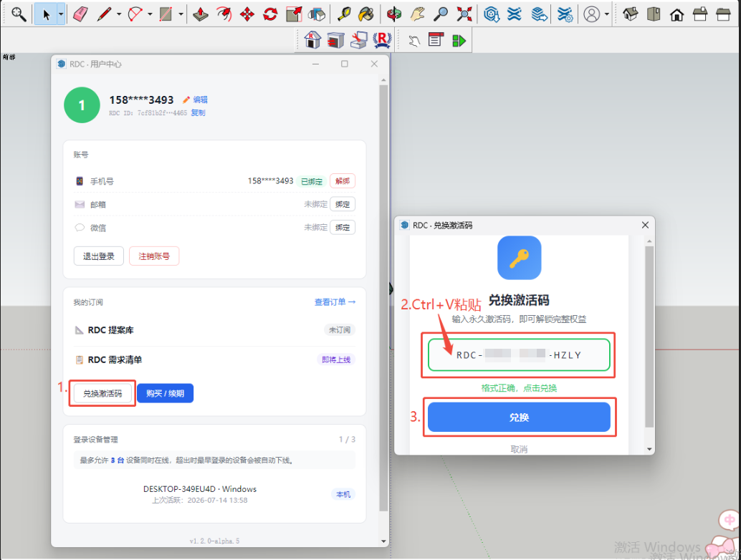Switch to Iso view house icon

coord(631,14)
